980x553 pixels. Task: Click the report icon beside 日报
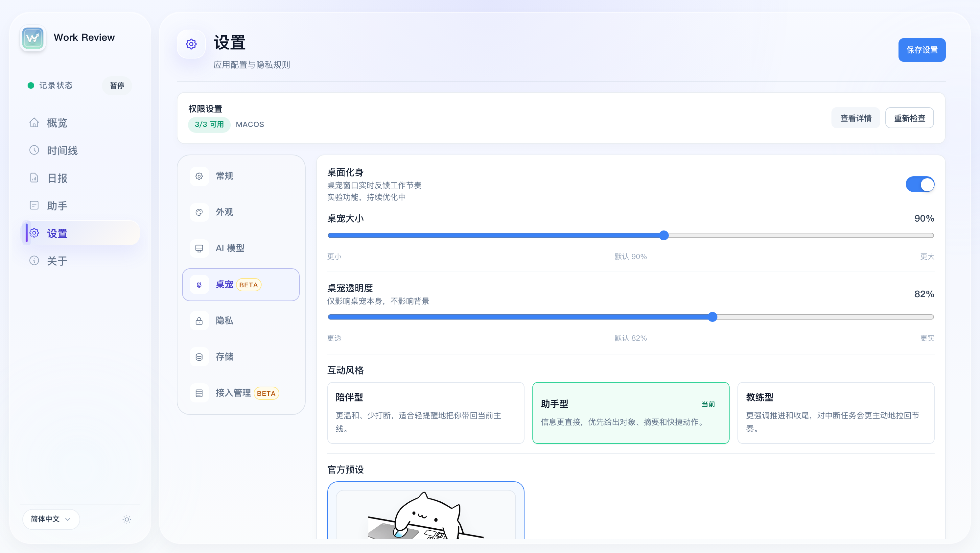coord(34,178)
